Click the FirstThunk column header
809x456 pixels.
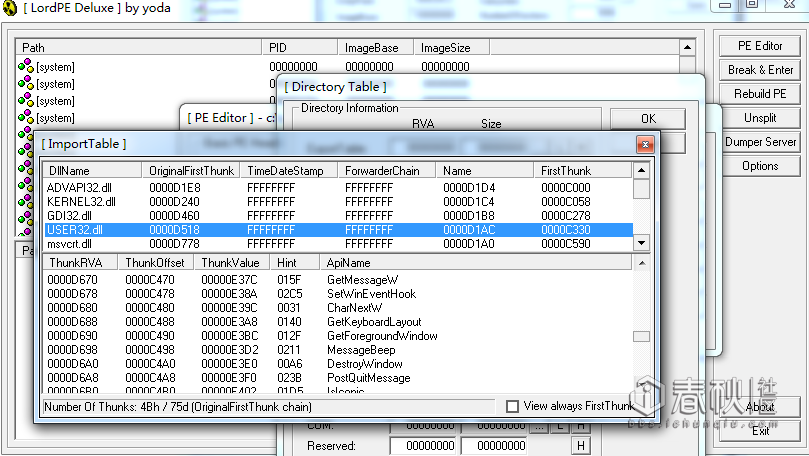click(583, 171)
